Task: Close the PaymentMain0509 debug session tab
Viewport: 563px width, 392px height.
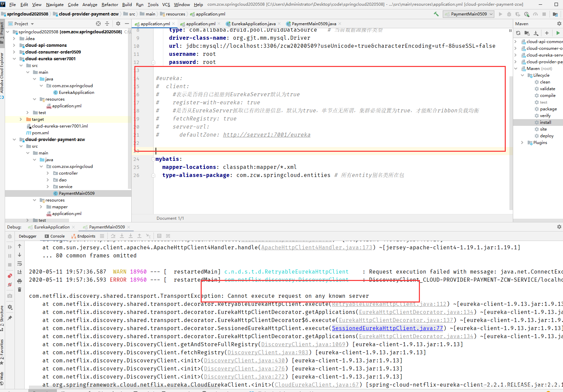Action: 129,227
